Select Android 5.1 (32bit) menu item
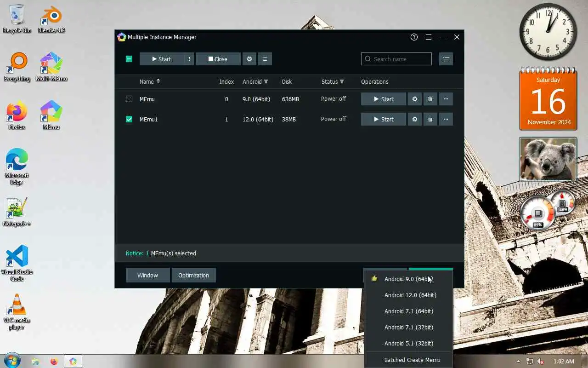The height and width of the screenshot is (368, 588). [x=408, y=343]
